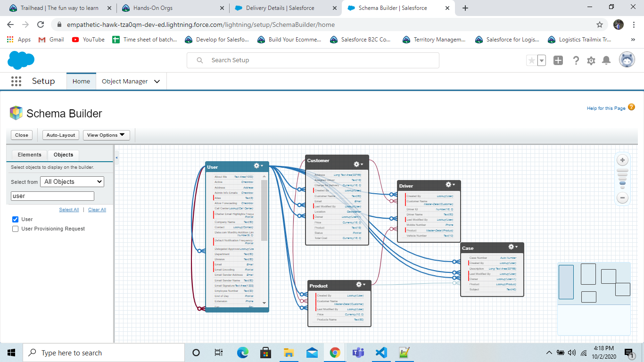Open the Setup gear icon in header
Image resolution: width=644 pixels, height=362 pixels.
591,60
